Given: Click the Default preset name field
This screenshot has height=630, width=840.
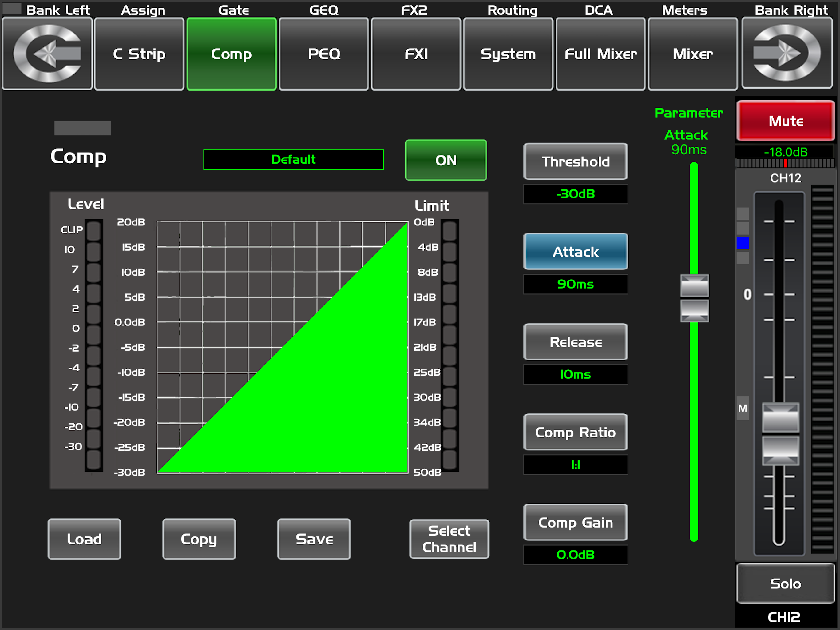Looking at the screenshot, I should [294, 160].
